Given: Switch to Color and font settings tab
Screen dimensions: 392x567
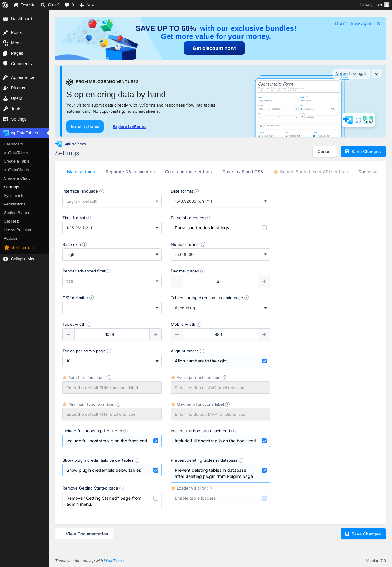Looking at the screenshot, I should pos(188,172).
